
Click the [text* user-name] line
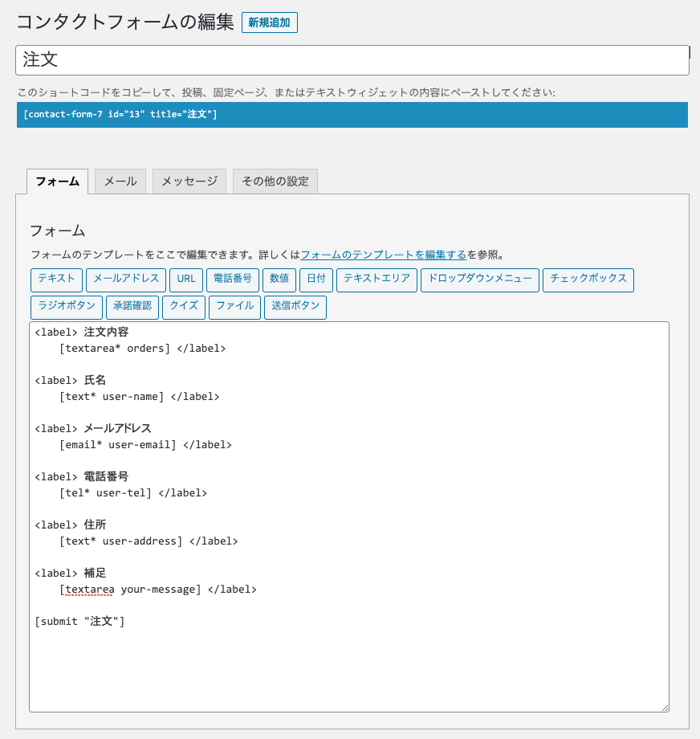140,397
